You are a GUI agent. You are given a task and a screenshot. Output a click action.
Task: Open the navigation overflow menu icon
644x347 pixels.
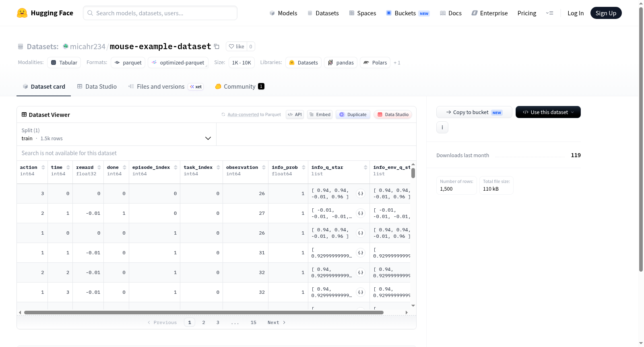549,13
